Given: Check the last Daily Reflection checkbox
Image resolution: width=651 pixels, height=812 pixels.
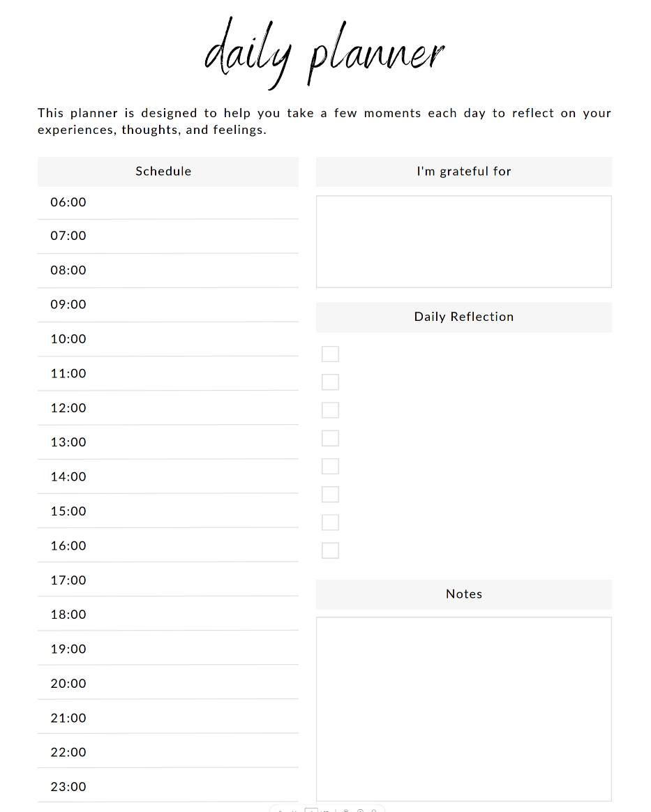Looking at the screenshot, I should click(330, 550).
